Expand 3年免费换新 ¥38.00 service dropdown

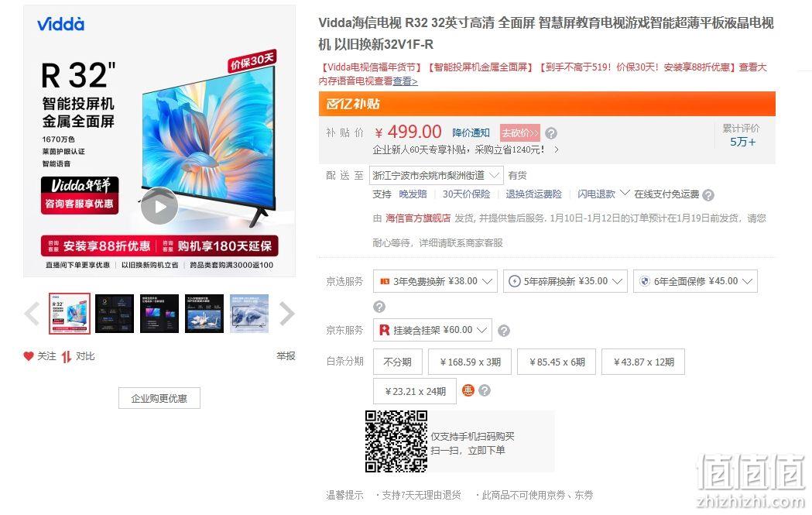(x=435, y=281)
